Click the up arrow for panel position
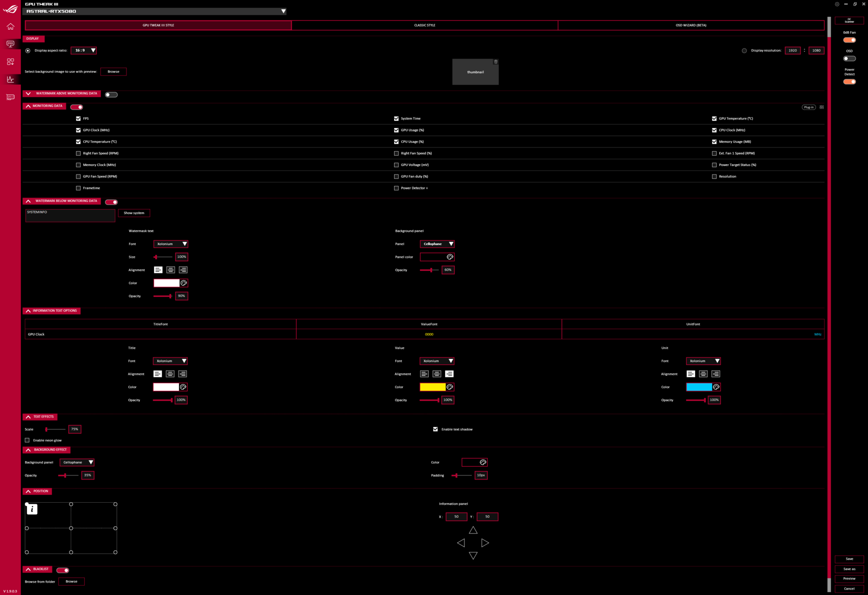 tap(473, 531)
